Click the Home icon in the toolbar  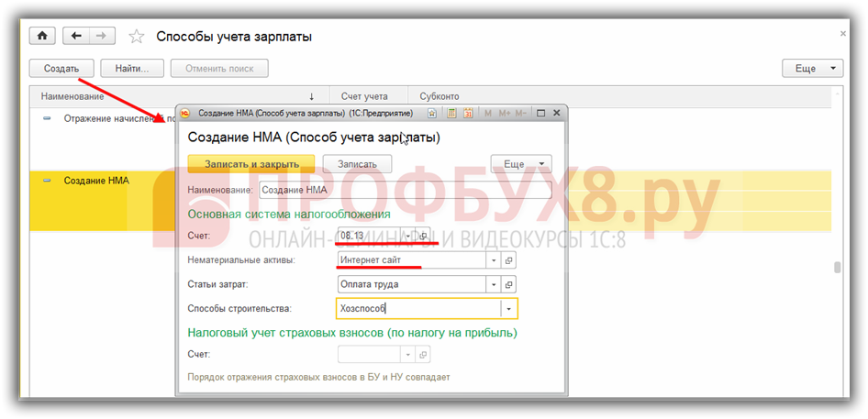tap(42, 36)
